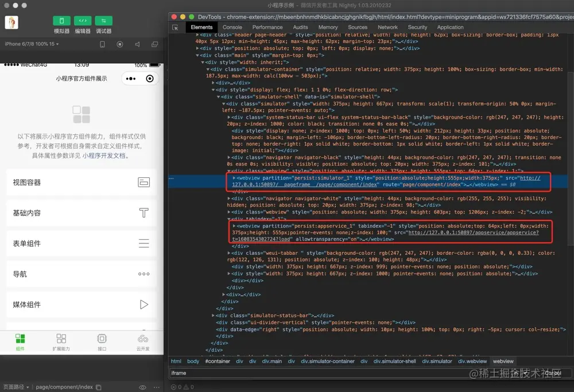Expand the persist:appservice_1 webview node
The height and width of the screenshot is (392, 574).
click(234, 226)
